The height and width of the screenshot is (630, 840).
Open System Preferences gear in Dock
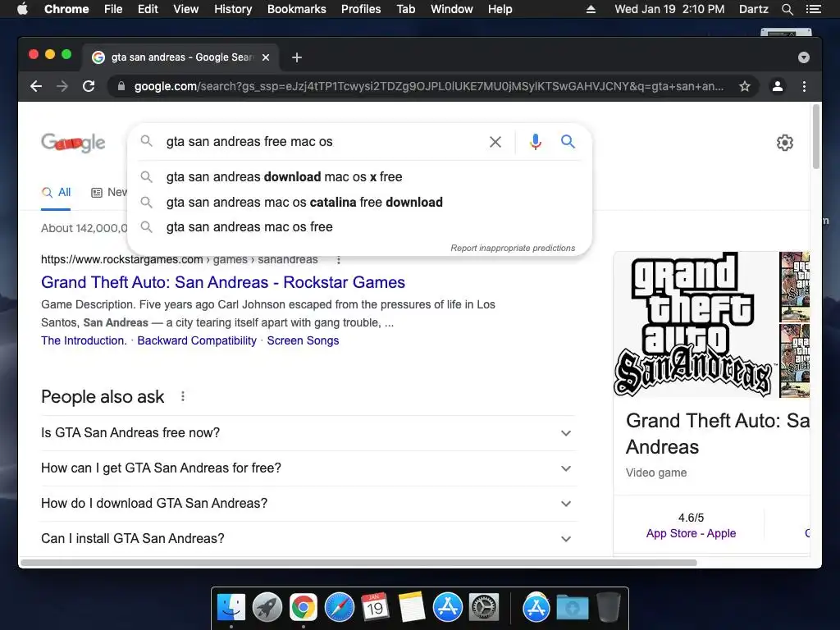coord(484,607)
